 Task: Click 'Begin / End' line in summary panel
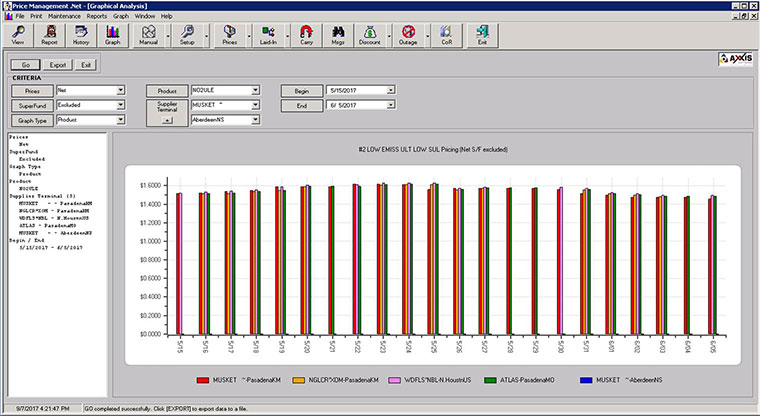[x=27, y=240]
